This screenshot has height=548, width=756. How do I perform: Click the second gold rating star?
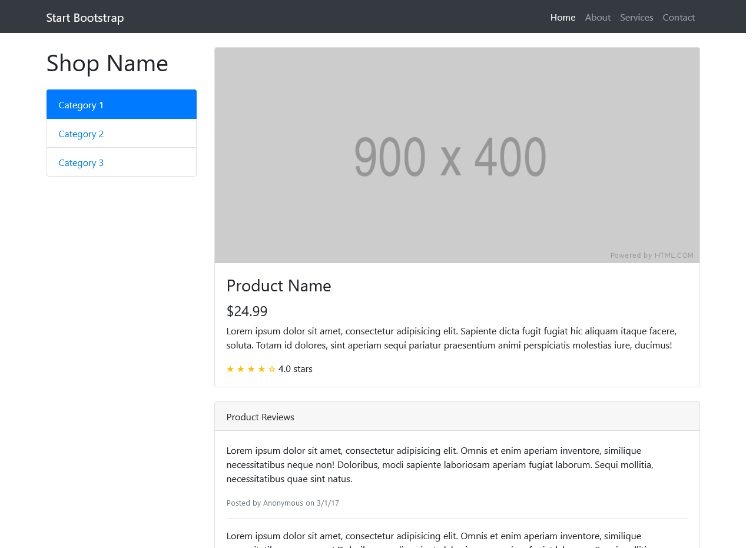pyautogui.click(x=241, y=369)
